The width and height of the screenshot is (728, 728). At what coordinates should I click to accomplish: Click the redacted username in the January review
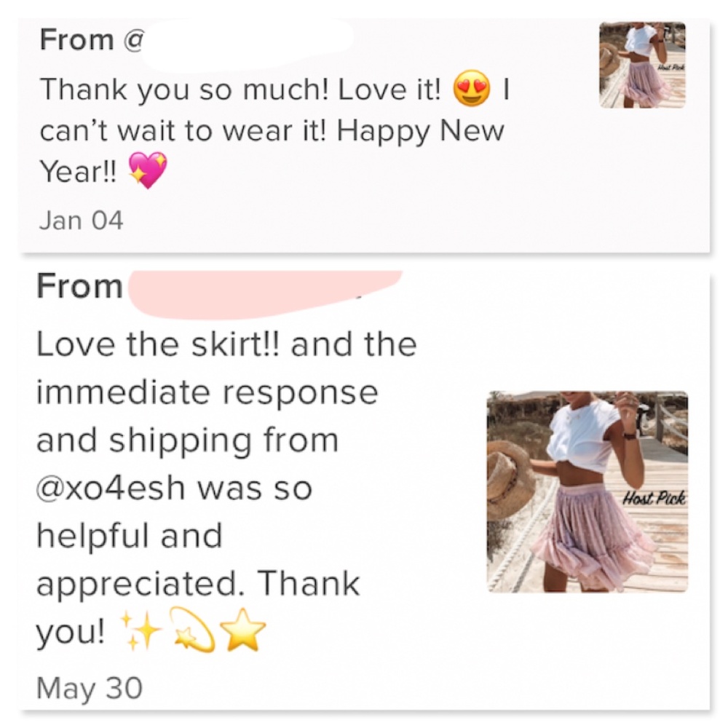click(248, 38)
